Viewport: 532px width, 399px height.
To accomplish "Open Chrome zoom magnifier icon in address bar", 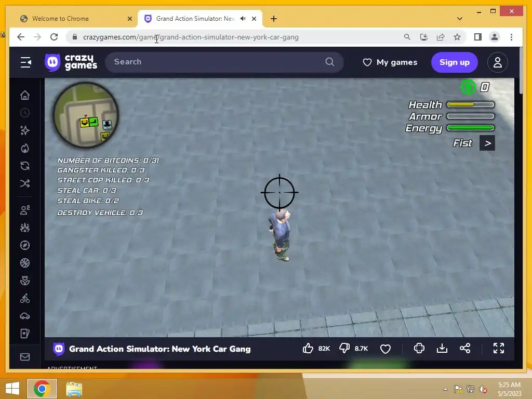I will click(x=407, y=37).
